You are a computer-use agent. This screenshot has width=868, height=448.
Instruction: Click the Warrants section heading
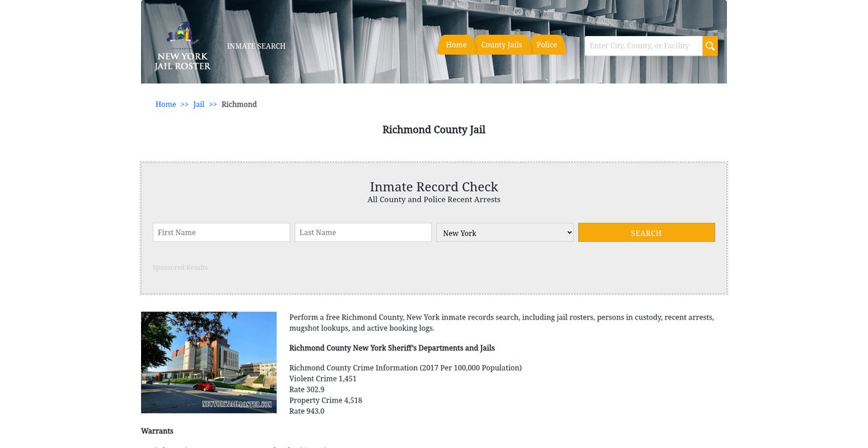click(157, 431)
